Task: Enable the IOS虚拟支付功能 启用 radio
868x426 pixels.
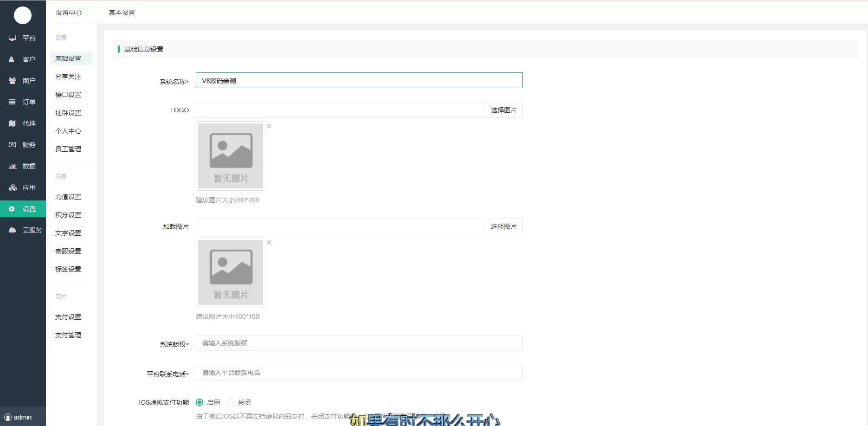Action: click(199, 402)
